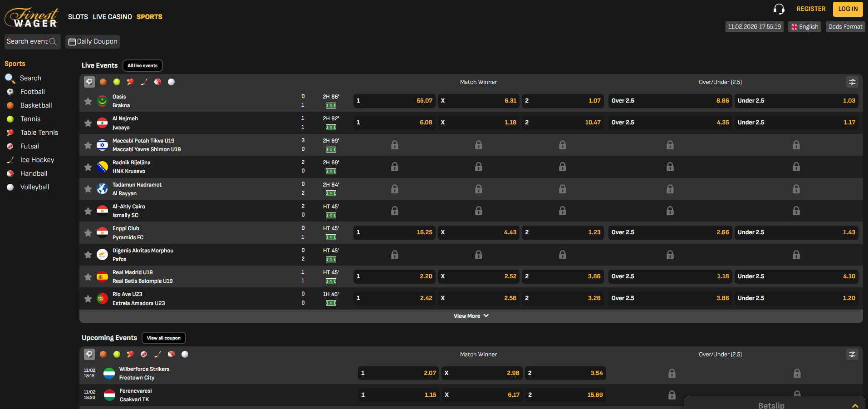Image resolution: width=868 pixels, height=409 pixels.
Task: Toggle the football filter in Upcoming Events
Action: pyautogui.click(x=89, y=354)
